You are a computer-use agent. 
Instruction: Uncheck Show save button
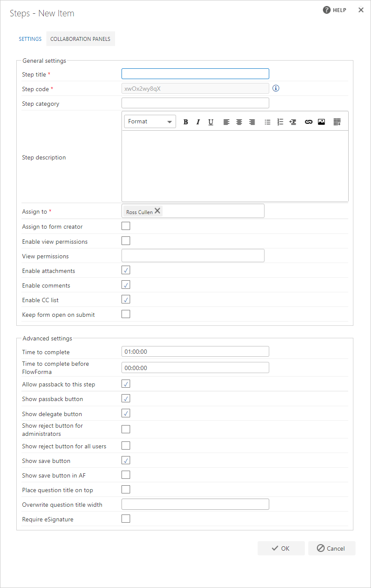[x=126, y=460]
